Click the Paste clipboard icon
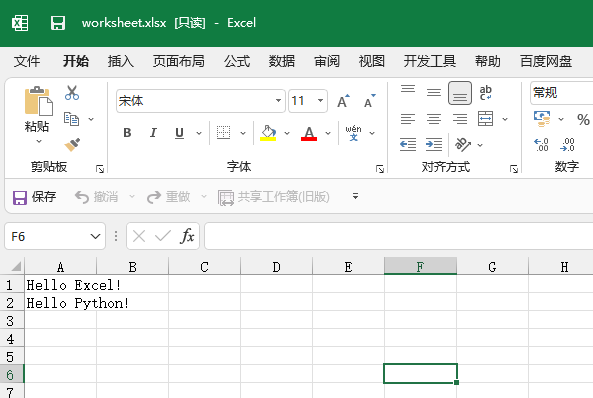 [39, 101]
